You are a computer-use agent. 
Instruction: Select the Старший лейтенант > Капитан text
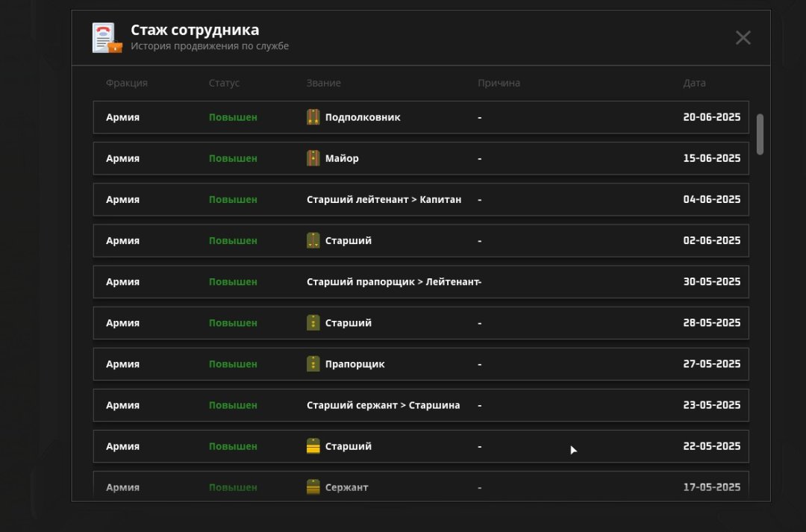384,199
